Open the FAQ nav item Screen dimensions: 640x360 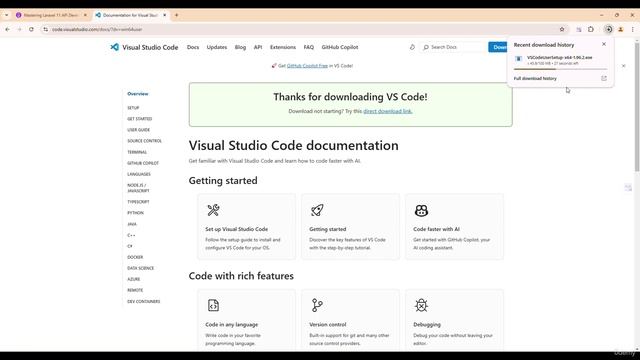(x=309, y=47)
